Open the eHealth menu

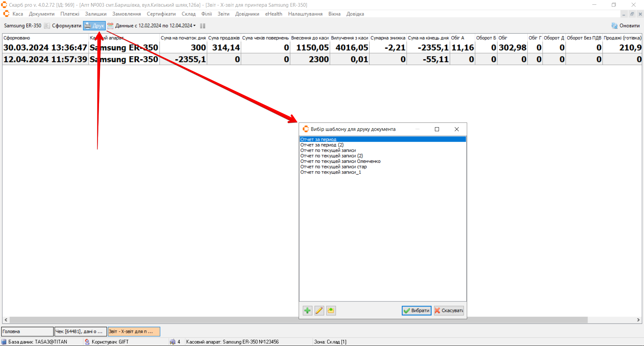tap(274, 14)
